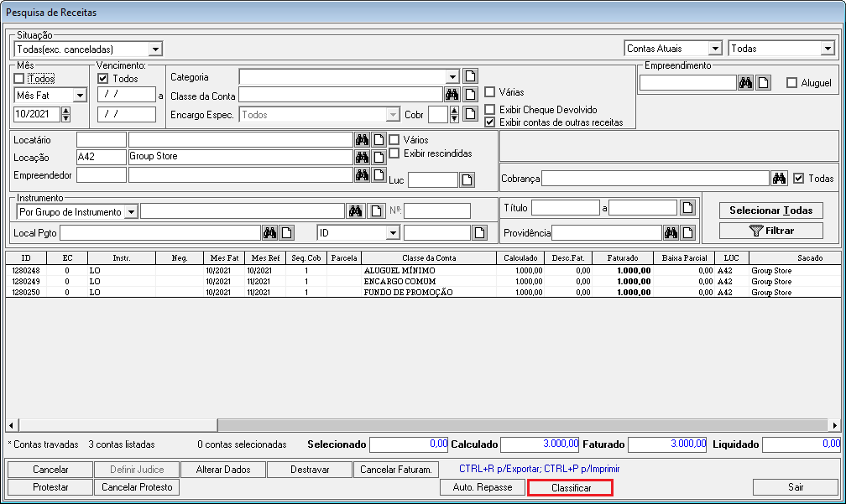Open Cobrança binoculars search
846x504 pixels.
click(x=779, y=178)
